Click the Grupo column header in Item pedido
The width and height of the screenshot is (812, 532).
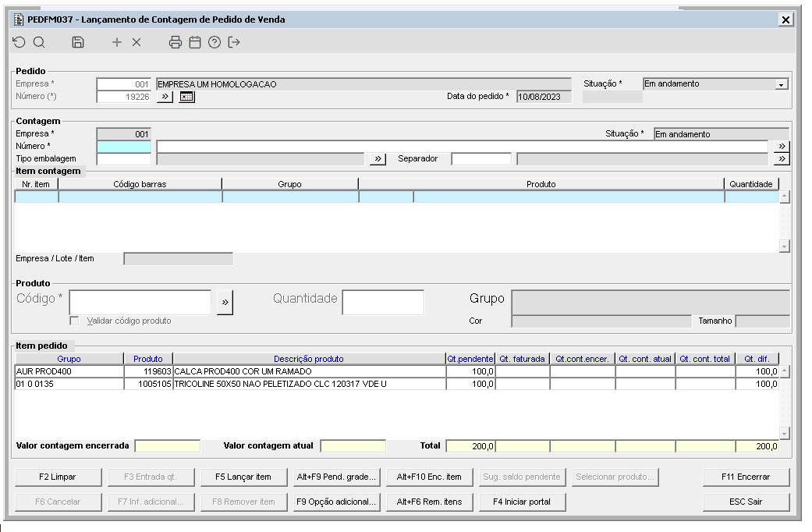[69, 359]
